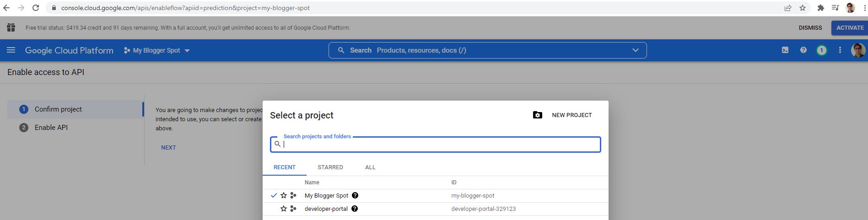Open the three-dot settings menu
Screen dimensions: 868x220
coord(840,50)
